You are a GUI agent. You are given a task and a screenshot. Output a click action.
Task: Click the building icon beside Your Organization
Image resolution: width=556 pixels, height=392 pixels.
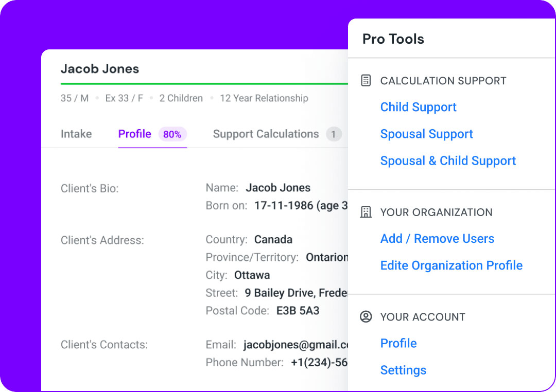366,212
